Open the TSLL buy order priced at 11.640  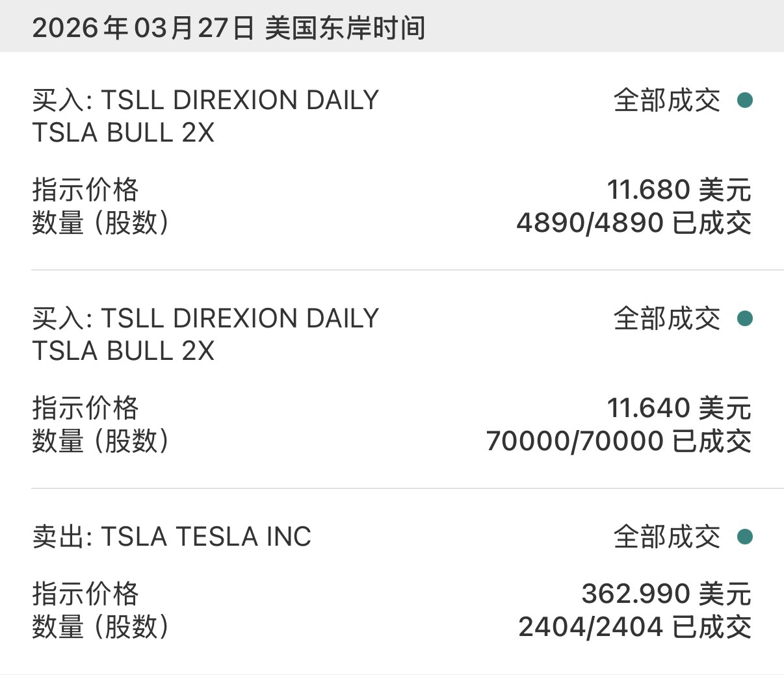tap(205, 335)
